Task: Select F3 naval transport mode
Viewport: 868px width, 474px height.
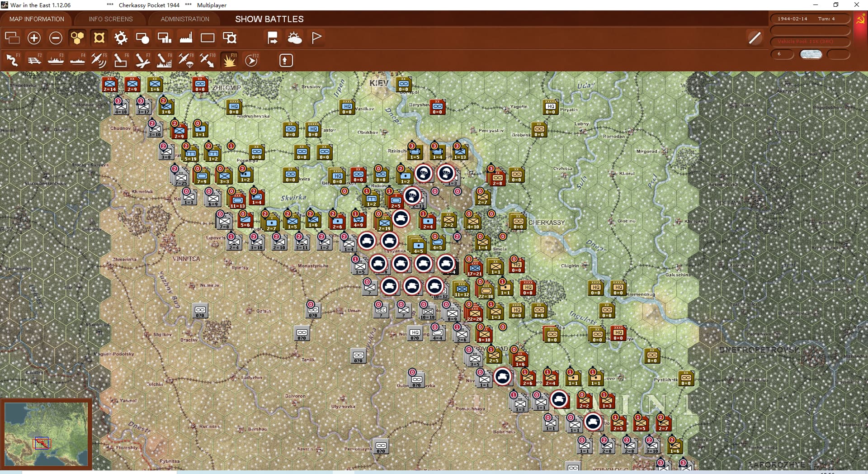Action: (x=56, y=60)
